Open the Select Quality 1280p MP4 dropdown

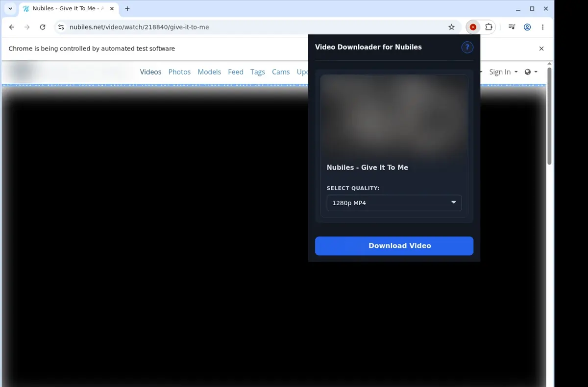tap(394, 203)
